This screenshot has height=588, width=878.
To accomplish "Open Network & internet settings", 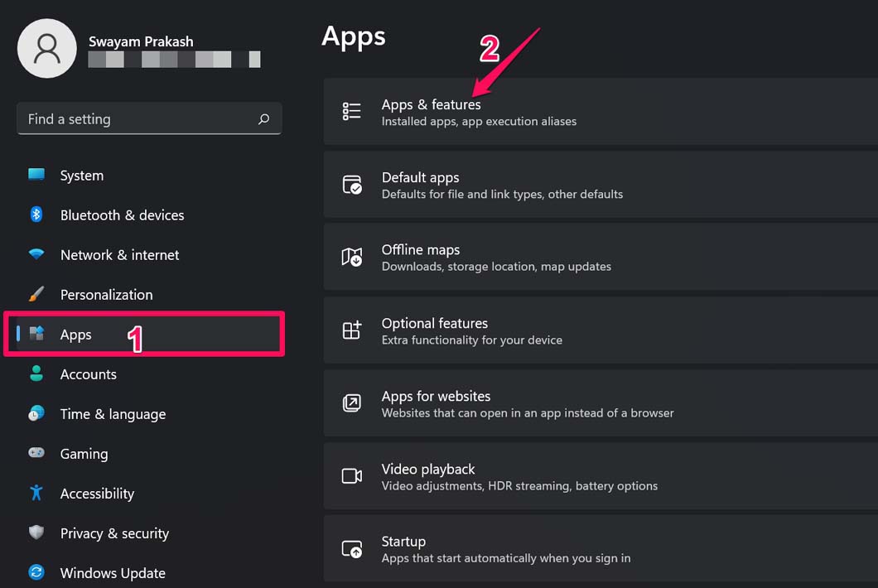I will pos(120,255).
